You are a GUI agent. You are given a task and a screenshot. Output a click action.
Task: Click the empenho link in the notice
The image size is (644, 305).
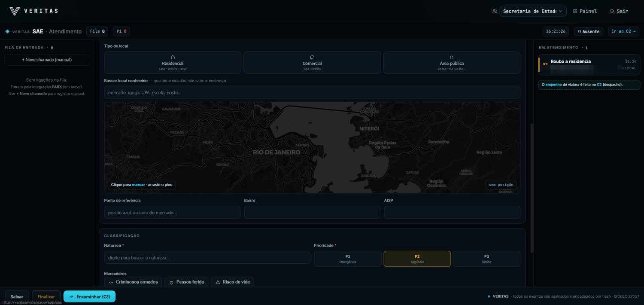click(553, 85)
